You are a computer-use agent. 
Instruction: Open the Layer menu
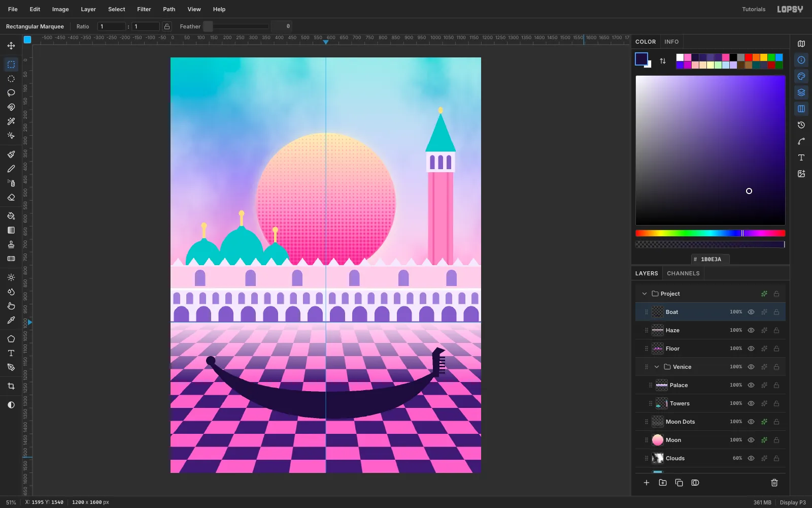click(x=88, y=9)
